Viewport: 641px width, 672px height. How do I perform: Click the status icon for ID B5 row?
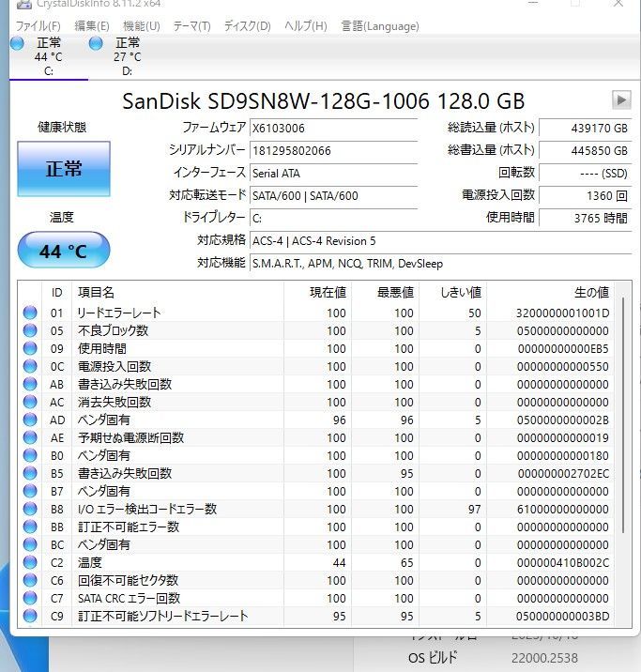(x=30, y=473)
